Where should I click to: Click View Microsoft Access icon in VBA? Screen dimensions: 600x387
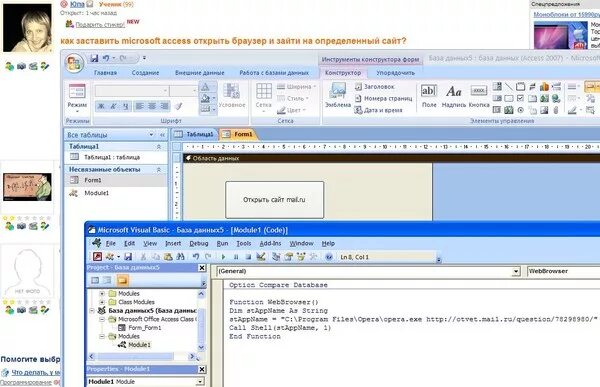pos(97,256)
